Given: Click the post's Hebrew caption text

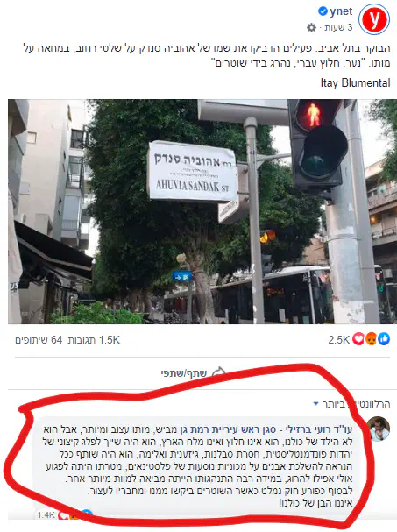Looking at the screenshot, I should click(207, 55).
